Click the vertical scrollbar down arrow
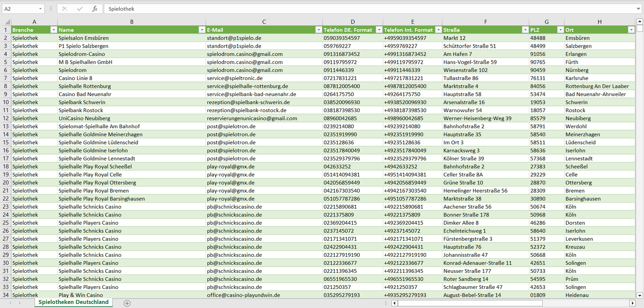 pyautogui.click(x=640, y=295)
